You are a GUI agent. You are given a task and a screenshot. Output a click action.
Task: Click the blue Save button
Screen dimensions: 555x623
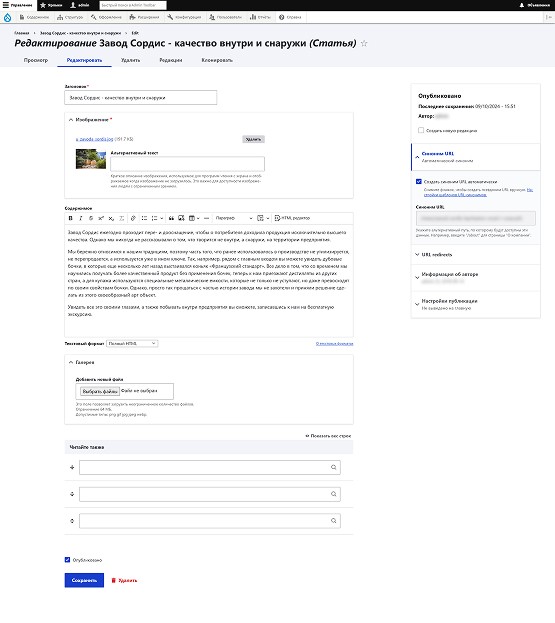pyautogui.click(x=84, y=580)
